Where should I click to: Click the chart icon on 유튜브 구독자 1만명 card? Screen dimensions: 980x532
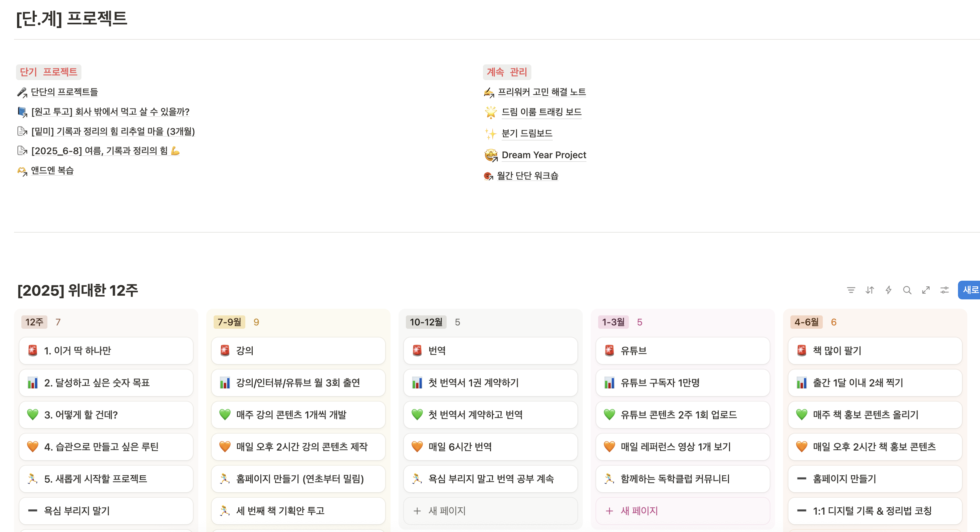coord(609,382)
